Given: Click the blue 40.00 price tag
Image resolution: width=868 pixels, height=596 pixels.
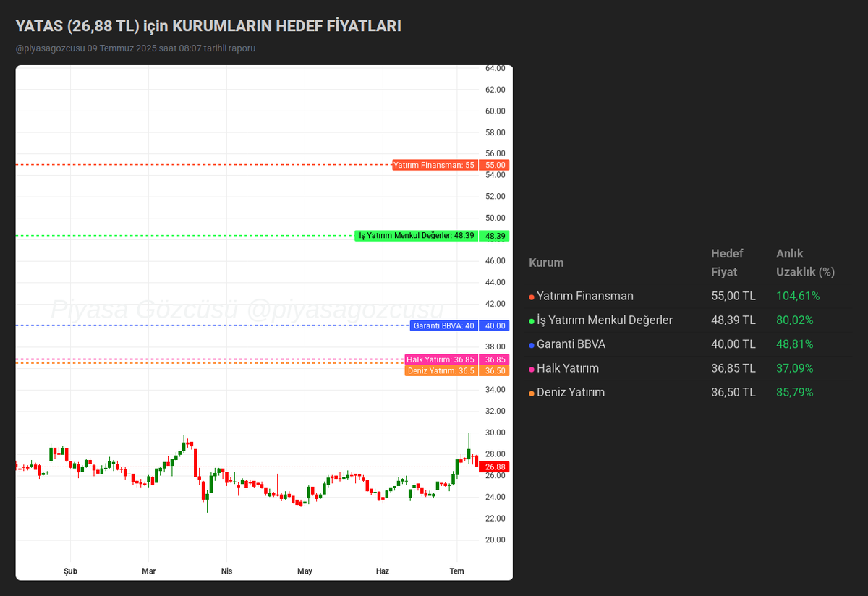Looking at the screenshot, I should click(x=495, y=325).
